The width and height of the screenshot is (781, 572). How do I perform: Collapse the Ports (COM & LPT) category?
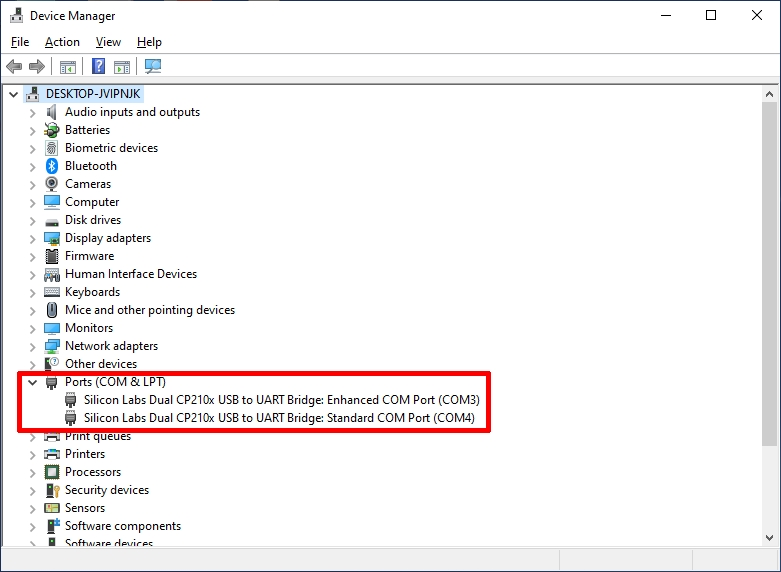(32, 382)
